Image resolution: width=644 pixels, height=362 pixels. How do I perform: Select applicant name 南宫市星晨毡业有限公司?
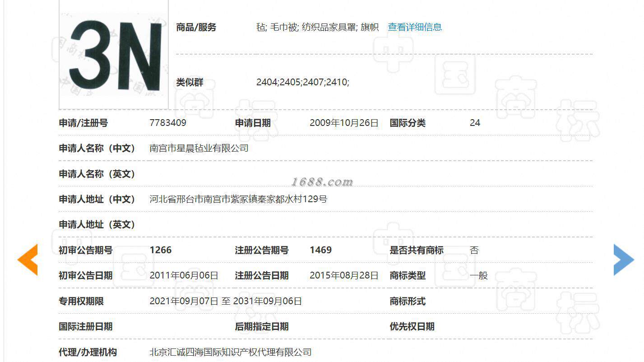[199, 148]
